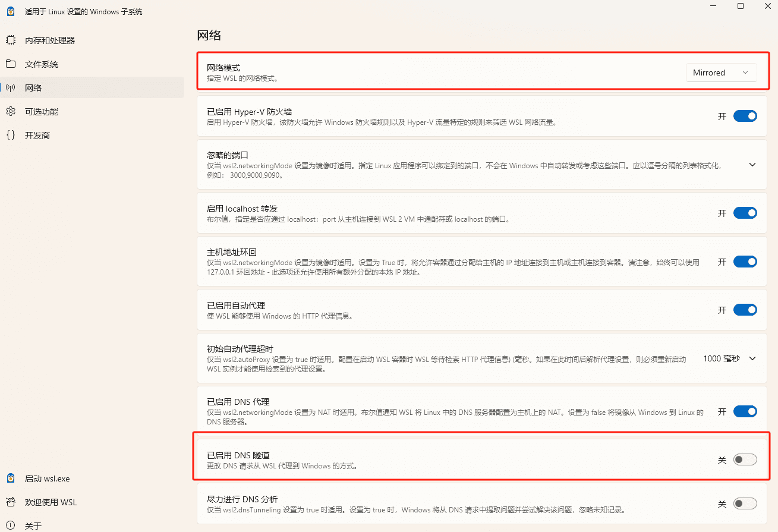
Task: Close the WSL settings window
Action: coord(767,6)
